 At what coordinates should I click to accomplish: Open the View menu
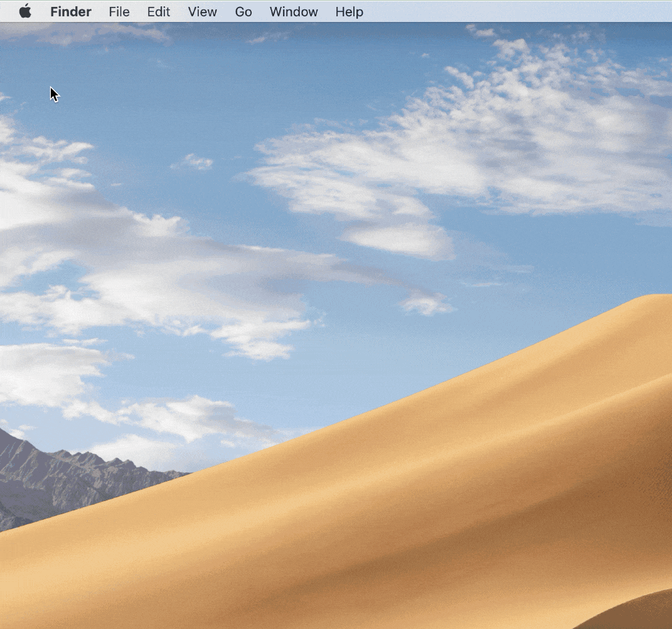pos(201,11)
